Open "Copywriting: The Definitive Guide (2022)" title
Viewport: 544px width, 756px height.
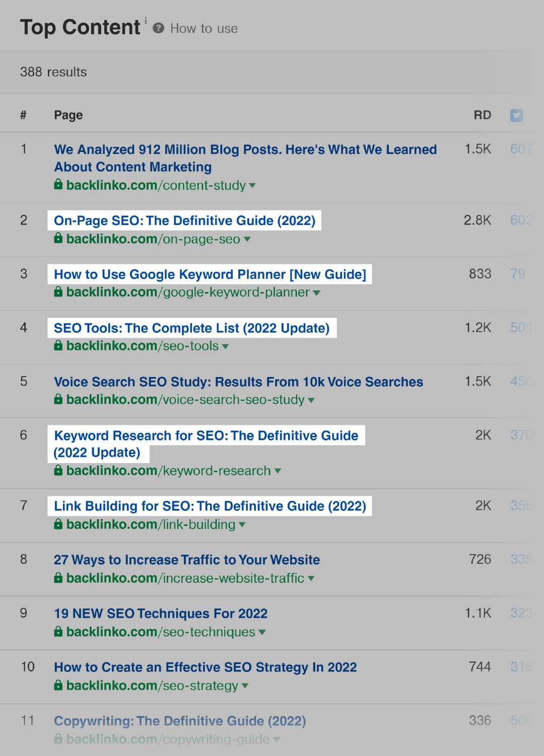[180, 721]
